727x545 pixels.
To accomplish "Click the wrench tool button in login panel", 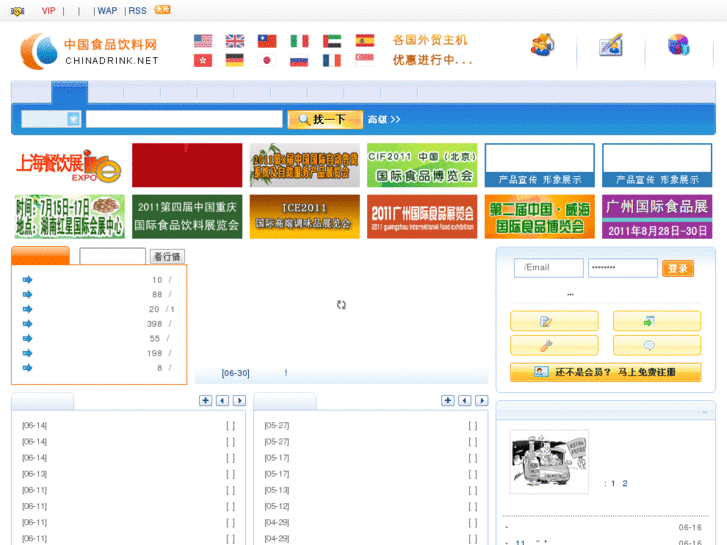I will point(555,346).
